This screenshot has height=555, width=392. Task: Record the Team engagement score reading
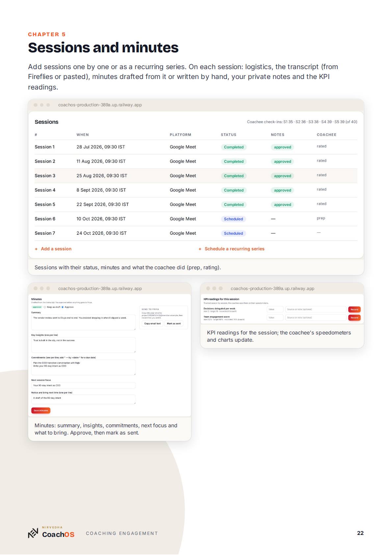point(354,318)
